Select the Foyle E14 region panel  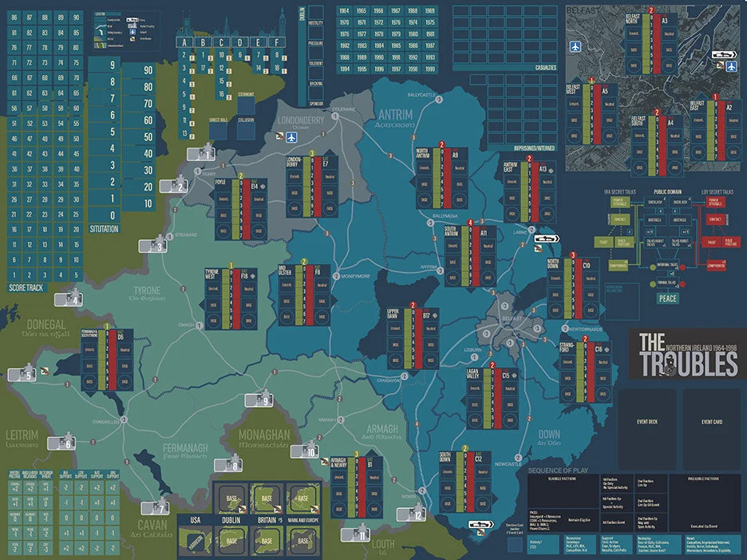(x=241, y=210)
